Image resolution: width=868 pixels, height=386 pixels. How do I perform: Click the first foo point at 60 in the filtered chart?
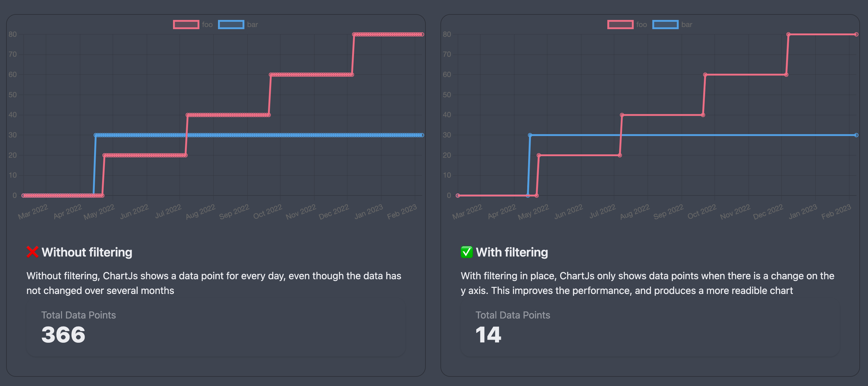click(705, 75)
